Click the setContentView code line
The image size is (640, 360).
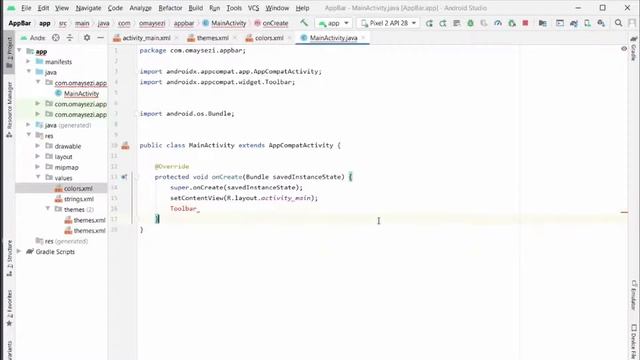click(x=244, y=198)
